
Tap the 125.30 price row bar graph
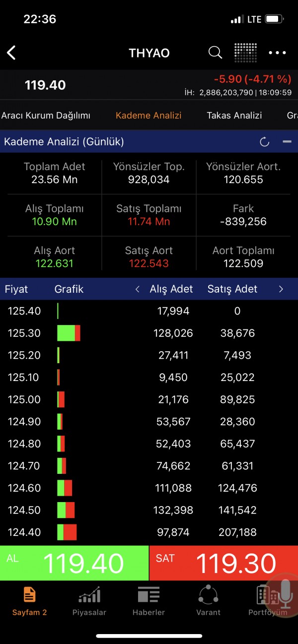coord(69,333)
